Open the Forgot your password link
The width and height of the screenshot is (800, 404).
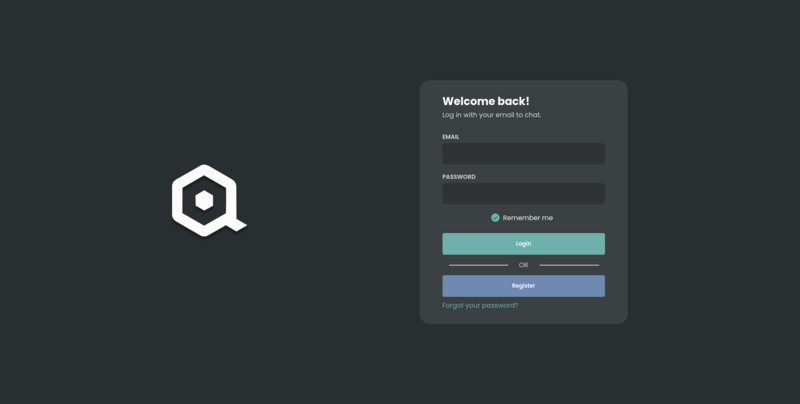[480, 305]
